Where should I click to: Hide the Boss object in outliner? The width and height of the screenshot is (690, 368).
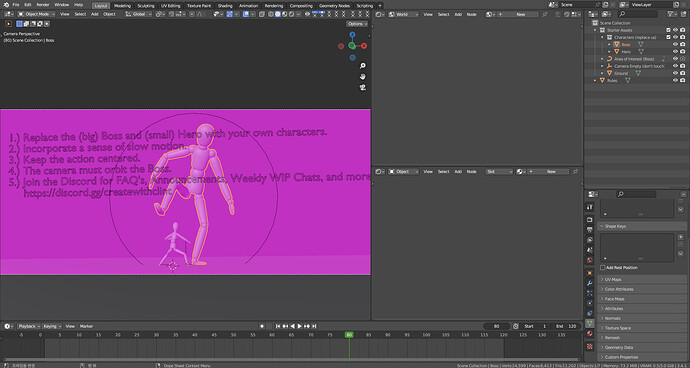675,44
